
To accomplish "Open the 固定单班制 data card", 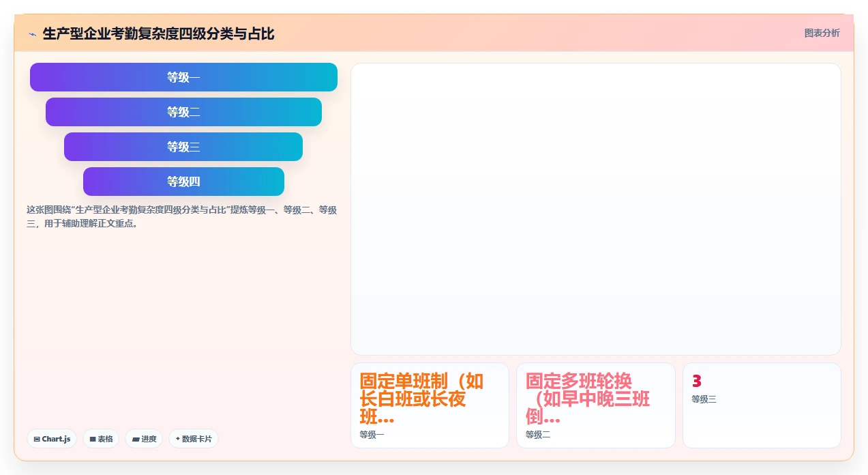I will [x=430, y=405].
